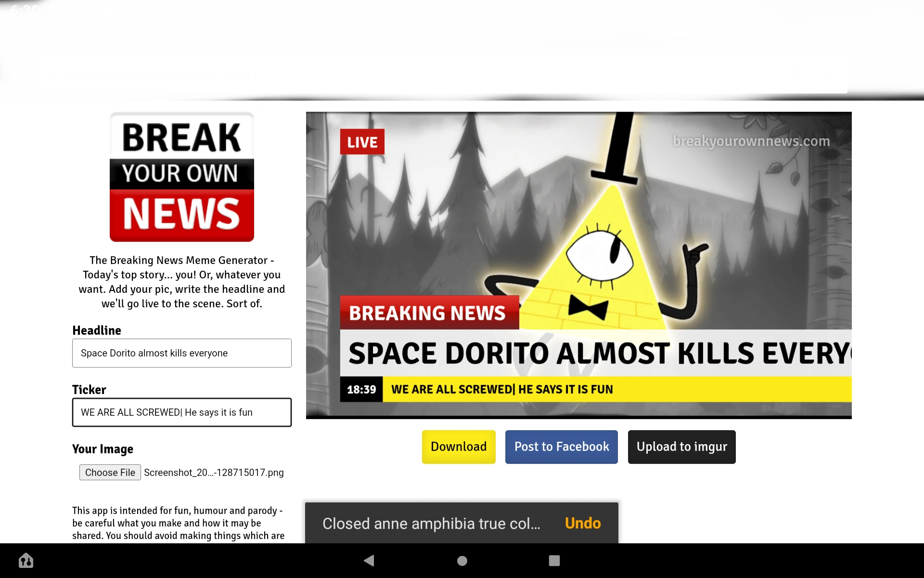Screen dimensions: 924x578
Task: Click Download to save the meme
Action: point(458,447)
